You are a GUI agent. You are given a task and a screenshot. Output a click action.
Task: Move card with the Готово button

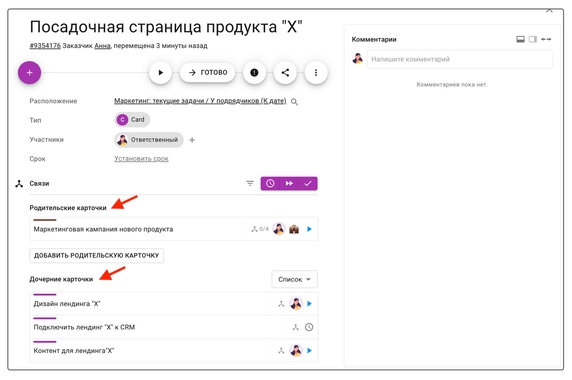pyautogui.click(x=208, y=73)
